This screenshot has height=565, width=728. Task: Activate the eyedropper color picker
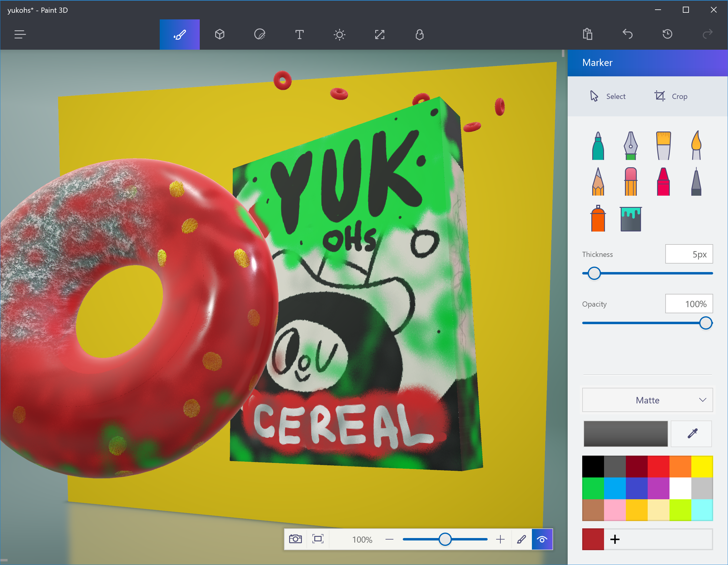point(692,434)
